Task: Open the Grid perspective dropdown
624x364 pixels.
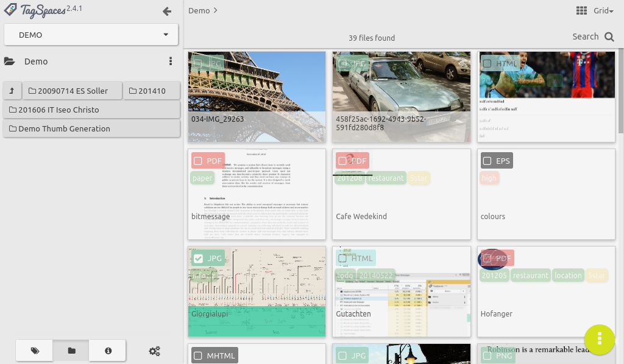Action: pyautogui.click(x=603, y=11)
